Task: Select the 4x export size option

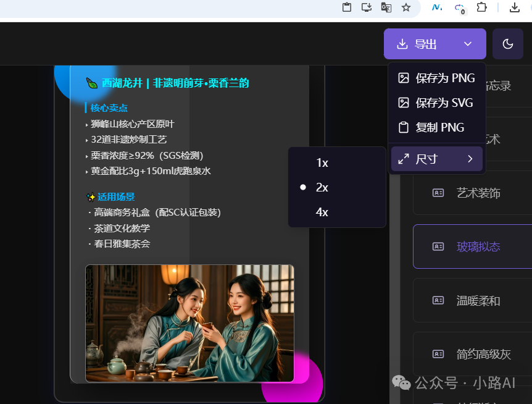Action: pyautogui.click(x=322, y=212)
